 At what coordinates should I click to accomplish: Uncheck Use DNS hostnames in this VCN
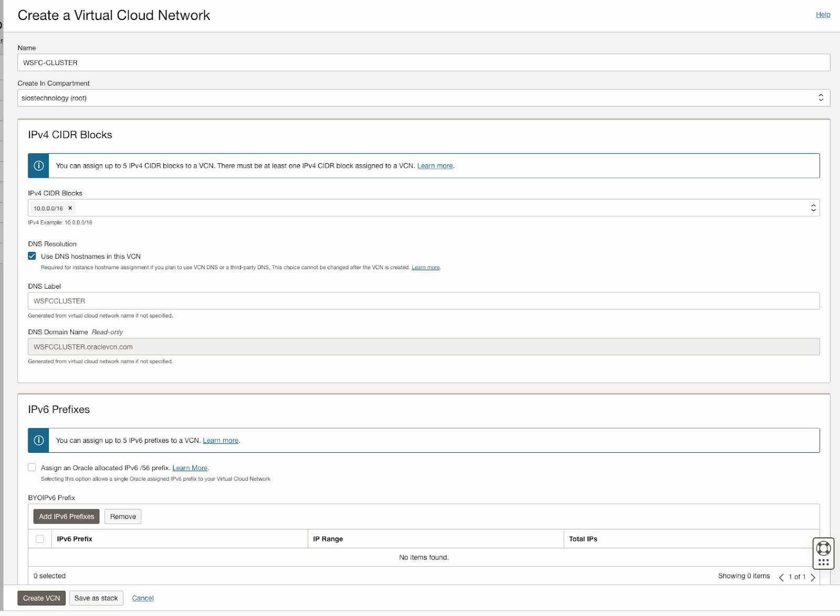[x=32, y=256]
